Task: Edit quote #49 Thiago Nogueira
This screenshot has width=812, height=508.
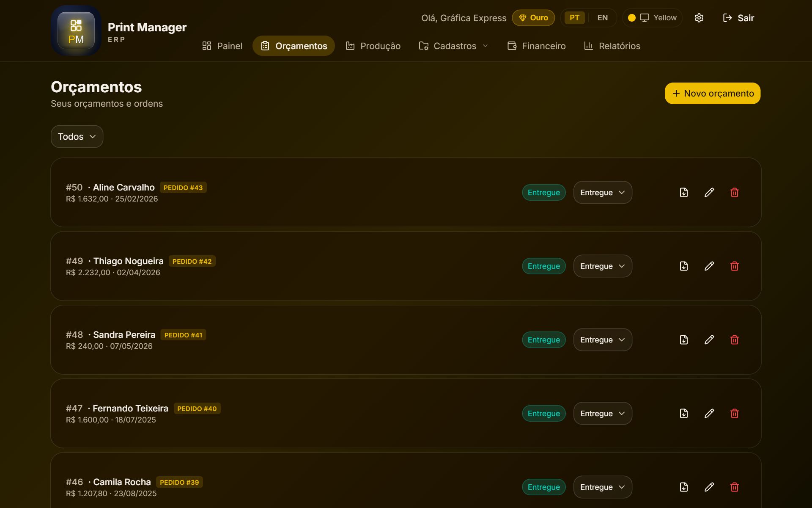Action: (709, 266)
